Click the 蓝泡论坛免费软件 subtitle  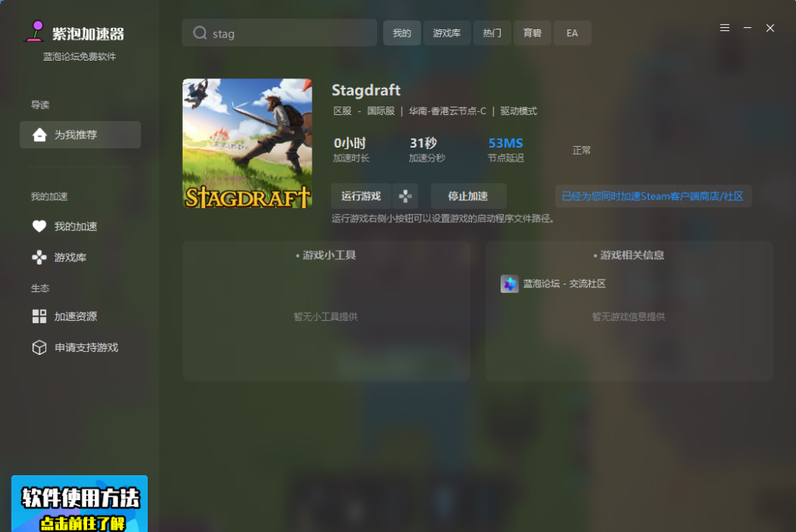(80, 57)
